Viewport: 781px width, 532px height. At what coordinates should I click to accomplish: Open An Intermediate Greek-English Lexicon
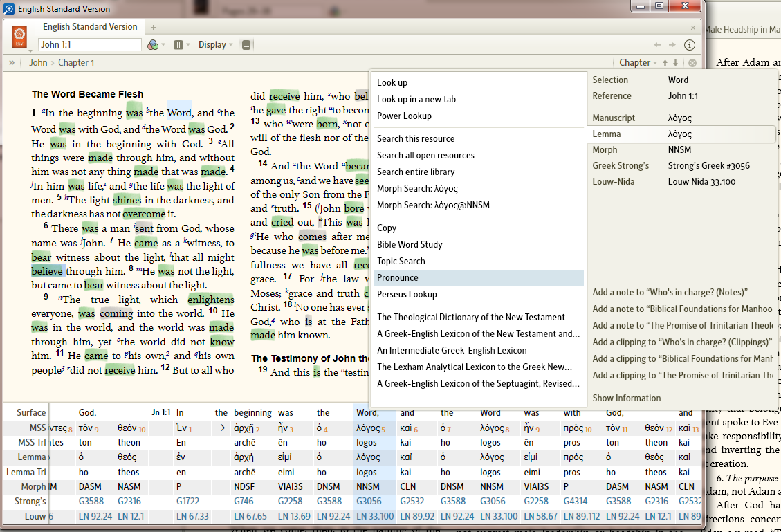click(479, 350)
